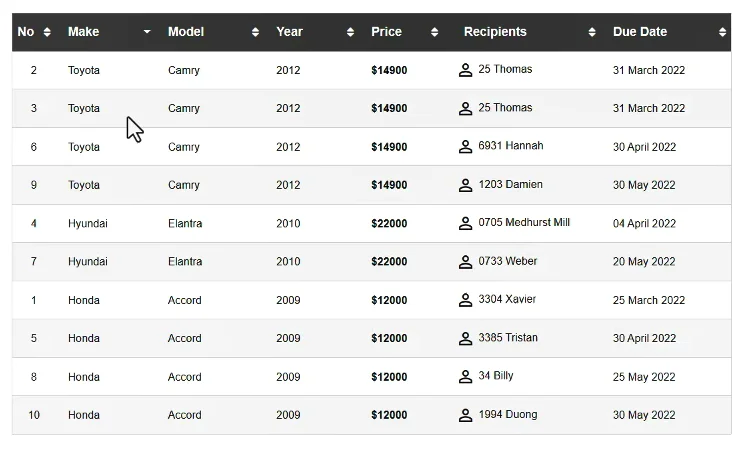Screen dimensions: 747x451
Task: Click year 2009 in row 8
Action: coord(288,377)
